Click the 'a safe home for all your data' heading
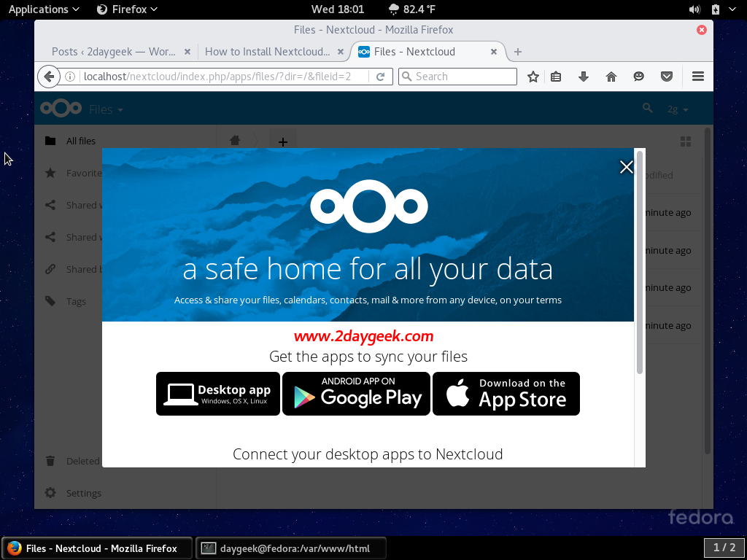747x560 pixels. (368, 270)
